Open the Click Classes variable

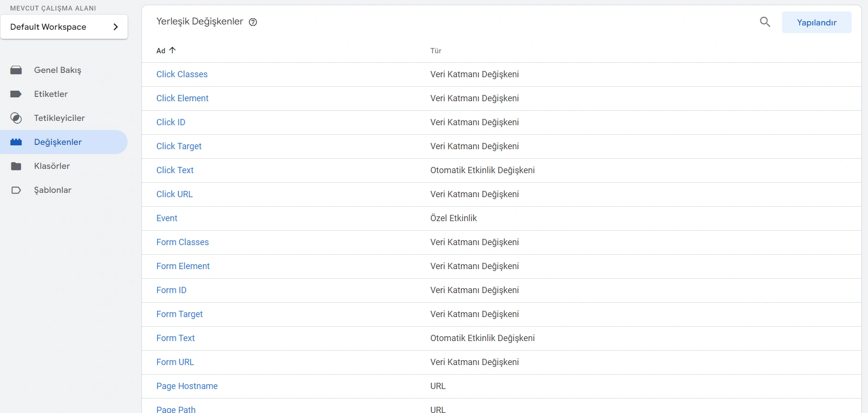pyautogui.click(x=182, y=74)
